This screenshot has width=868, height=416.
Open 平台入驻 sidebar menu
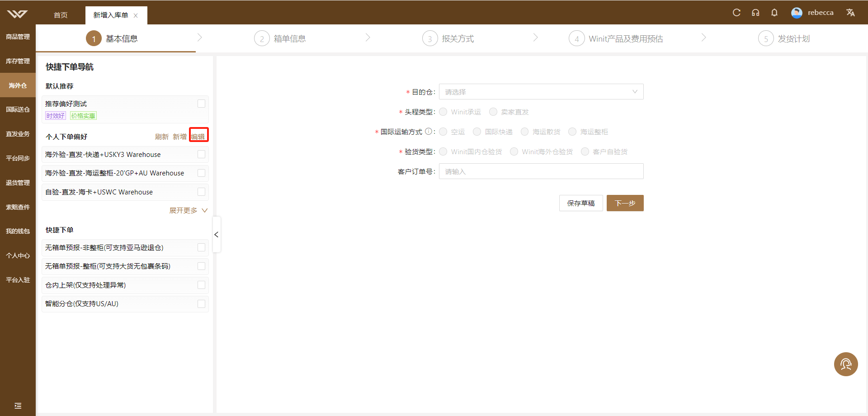pos(18,280)
